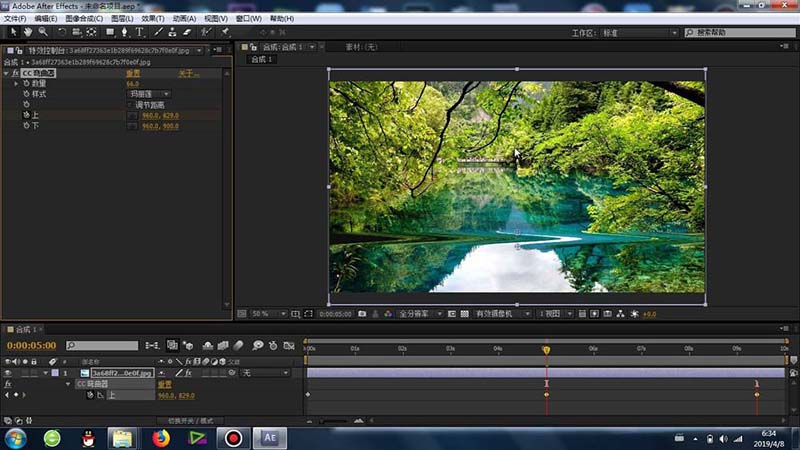The width and height of the screenshot is (800, 450).
Task: Select the Hand tool
Action: [x=28, y=32]
